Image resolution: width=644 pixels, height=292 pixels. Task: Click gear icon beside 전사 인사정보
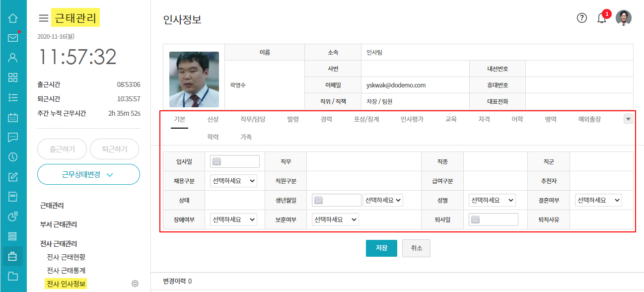[x=135, y=284]
